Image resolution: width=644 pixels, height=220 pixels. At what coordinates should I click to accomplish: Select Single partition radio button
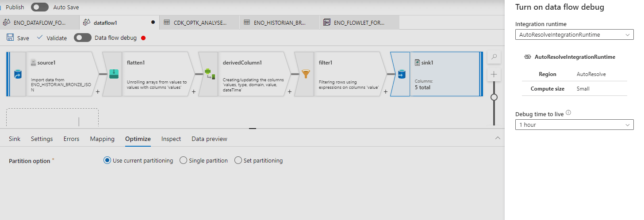click(x=184, y=161)
